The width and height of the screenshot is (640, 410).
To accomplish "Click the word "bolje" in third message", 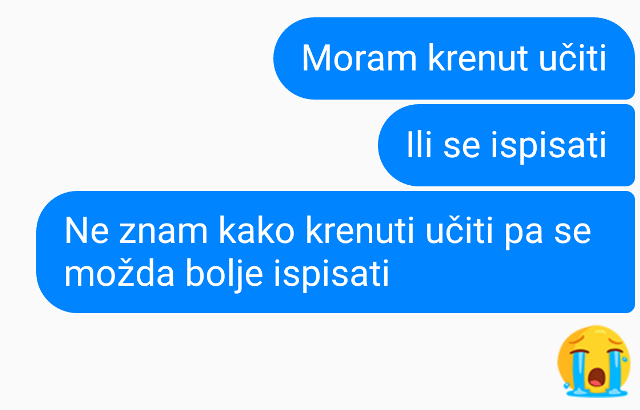I will [x=224, y=275].
